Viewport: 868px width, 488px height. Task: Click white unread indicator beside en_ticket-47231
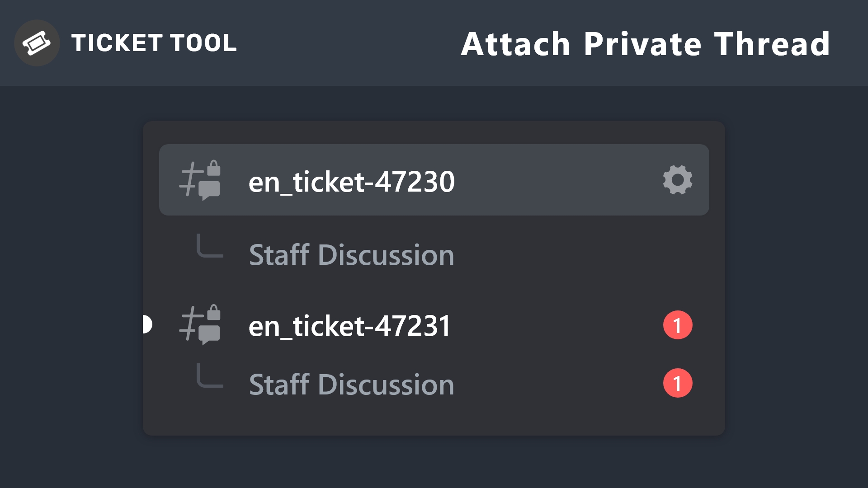146,324
